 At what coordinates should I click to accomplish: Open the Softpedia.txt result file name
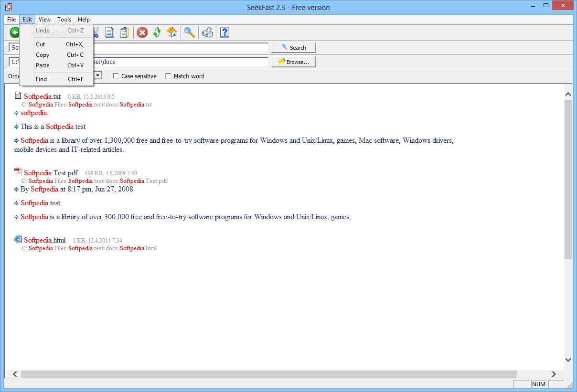[x=43, y=96]
